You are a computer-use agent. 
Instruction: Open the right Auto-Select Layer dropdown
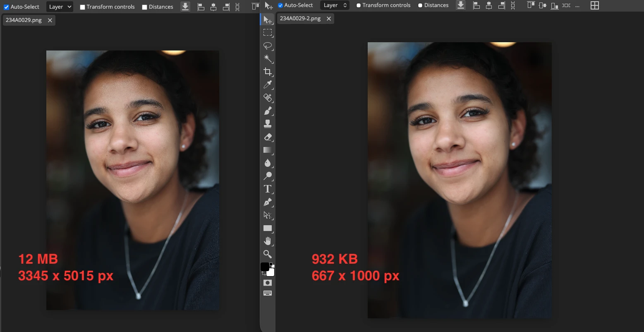click(335, 5)
